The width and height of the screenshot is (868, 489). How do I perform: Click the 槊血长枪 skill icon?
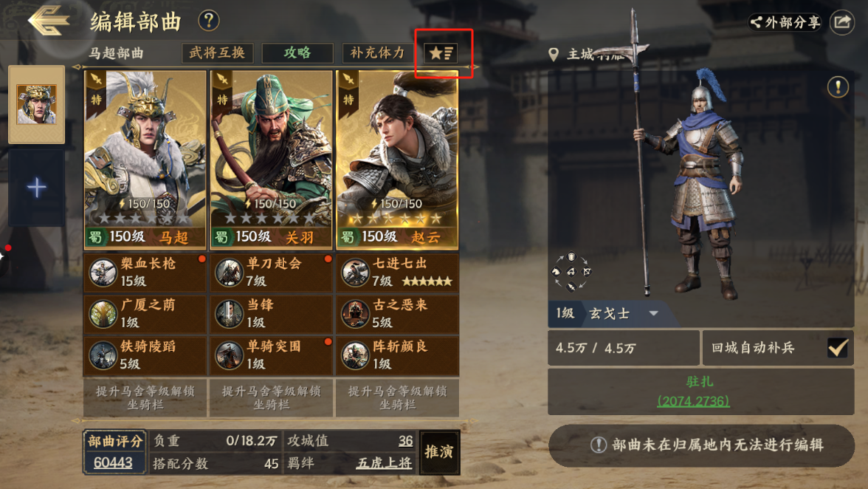click(x=103, y=272)
